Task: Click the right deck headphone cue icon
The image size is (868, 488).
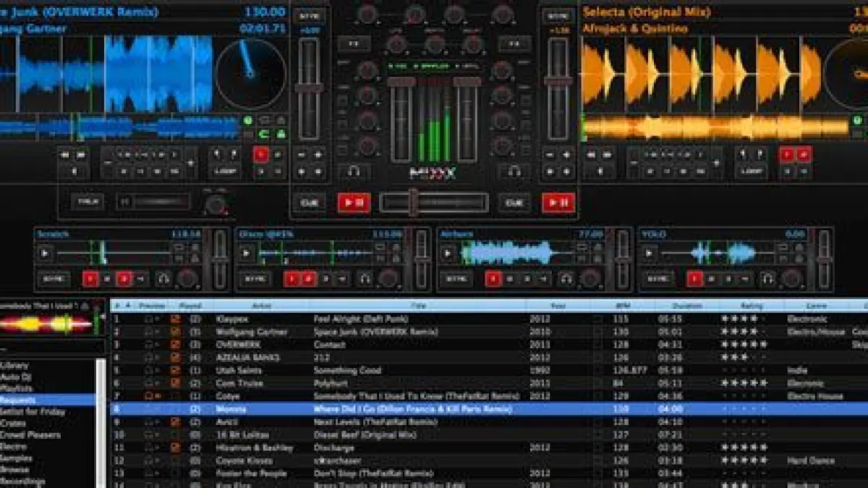Action: [514, 172]
